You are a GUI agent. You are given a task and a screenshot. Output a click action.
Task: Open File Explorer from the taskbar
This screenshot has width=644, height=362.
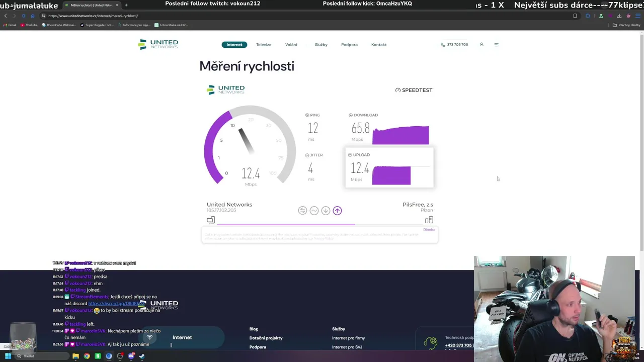[x=76, y=356]
